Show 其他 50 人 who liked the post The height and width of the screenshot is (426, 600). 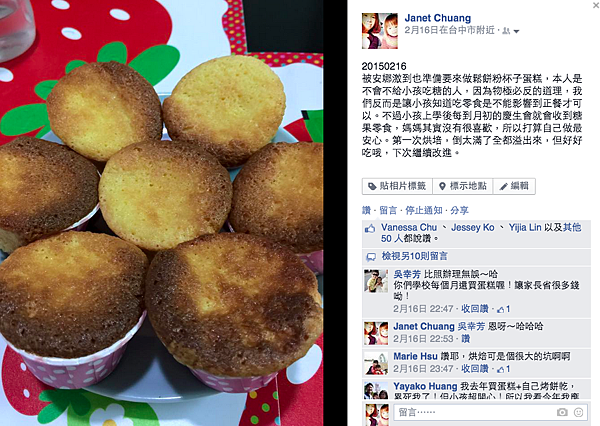pyautogui.click(x=481, y=233)
